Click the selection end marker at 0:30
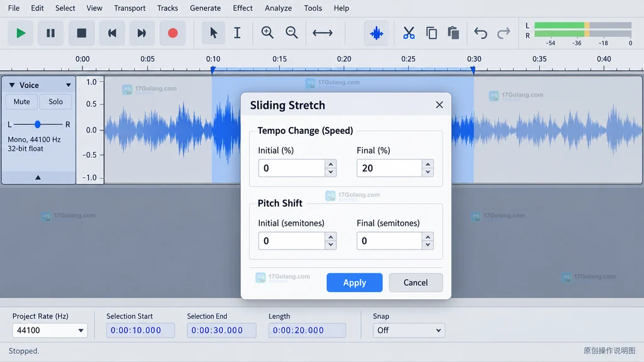The height and width of the screenshot is (362, 644). (x=473, y=70)
